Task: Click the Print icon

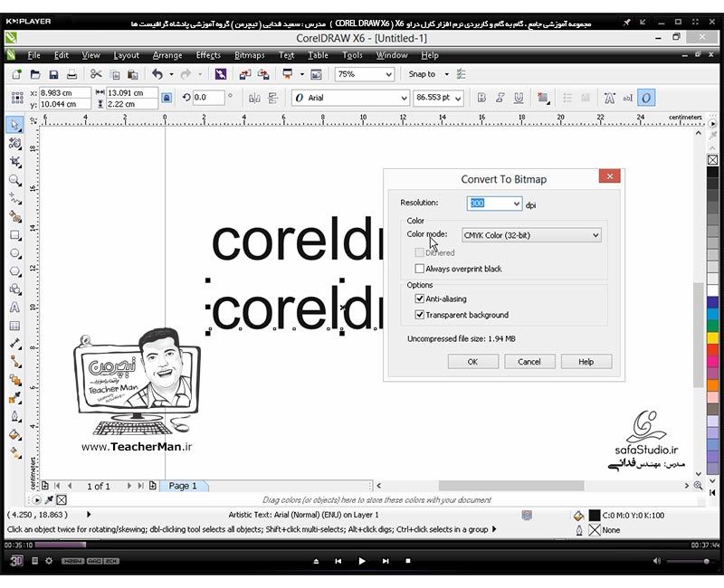Action: point(71,74)
